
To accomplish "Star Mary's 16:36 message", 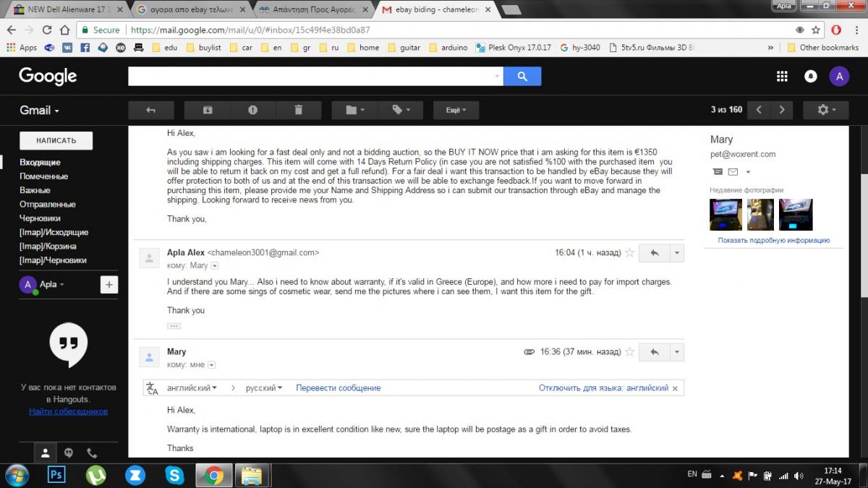I will [x=629, y=352].
